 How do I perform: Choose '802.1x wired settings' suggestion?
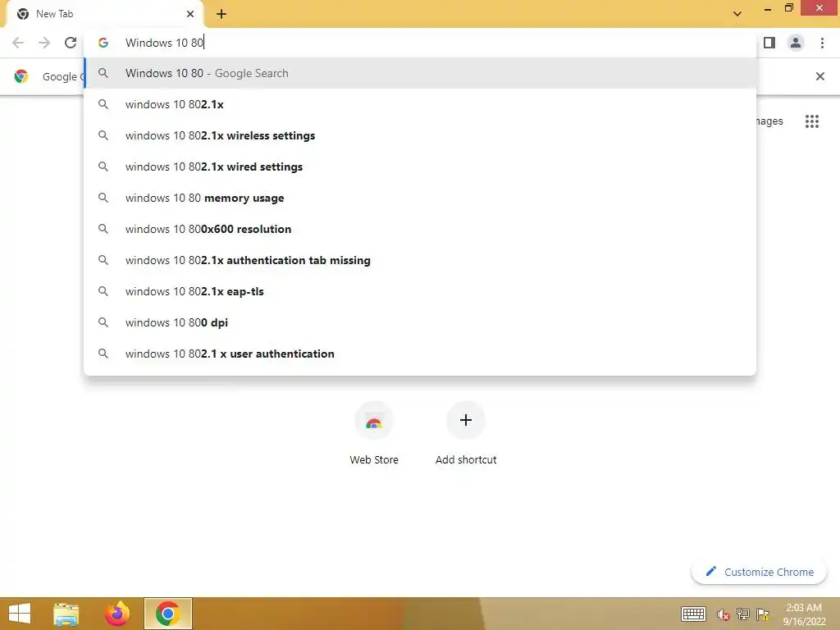click(x=421, y=167)
